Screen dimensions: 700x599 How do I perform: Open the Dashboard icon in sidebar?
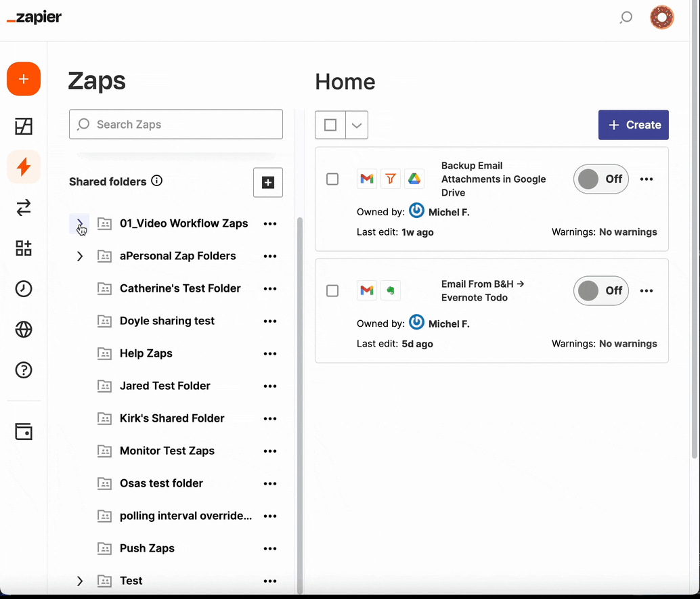(24, 127)
